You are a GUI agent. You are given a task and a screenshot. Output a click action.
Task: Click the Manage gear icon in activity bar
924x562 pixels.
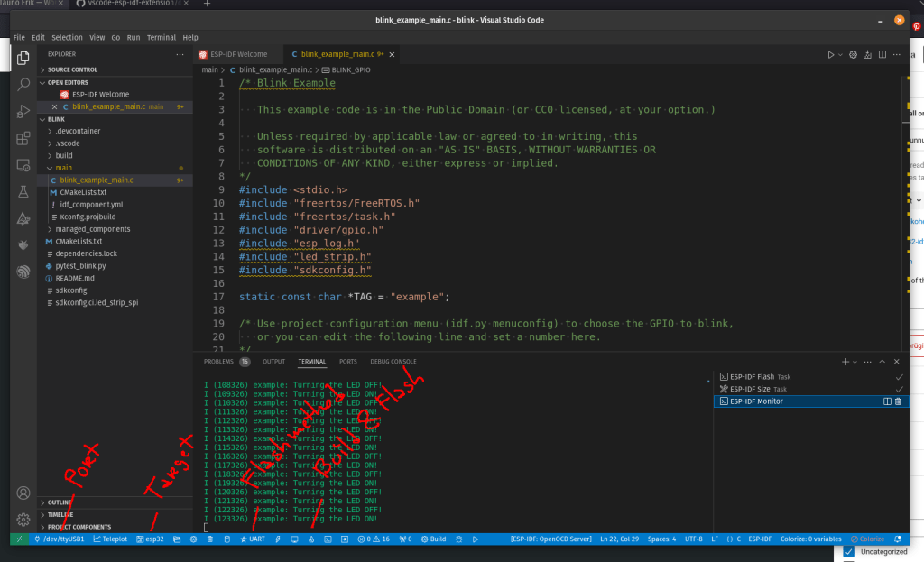click(24, 520)
